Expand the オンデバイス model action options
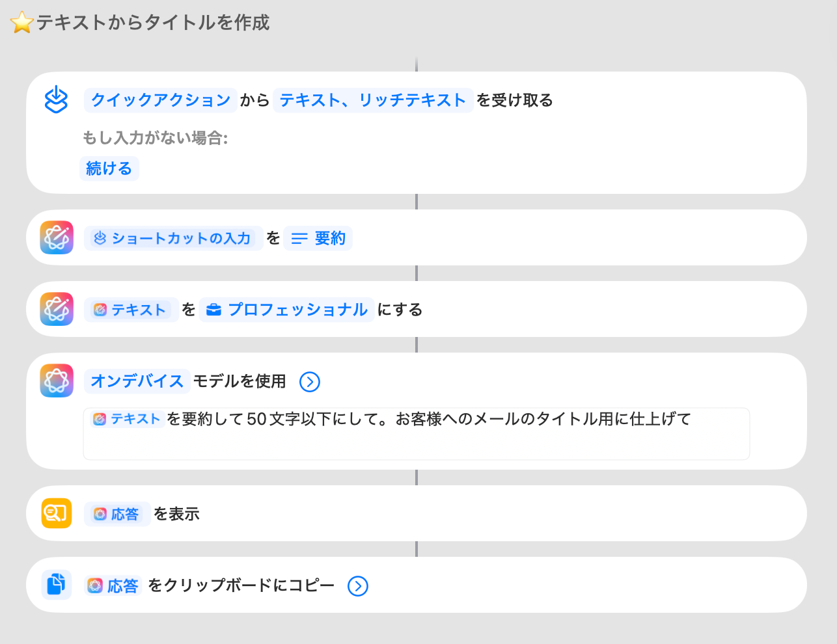The height and width of the screenshot is (644, 837). 310,382
